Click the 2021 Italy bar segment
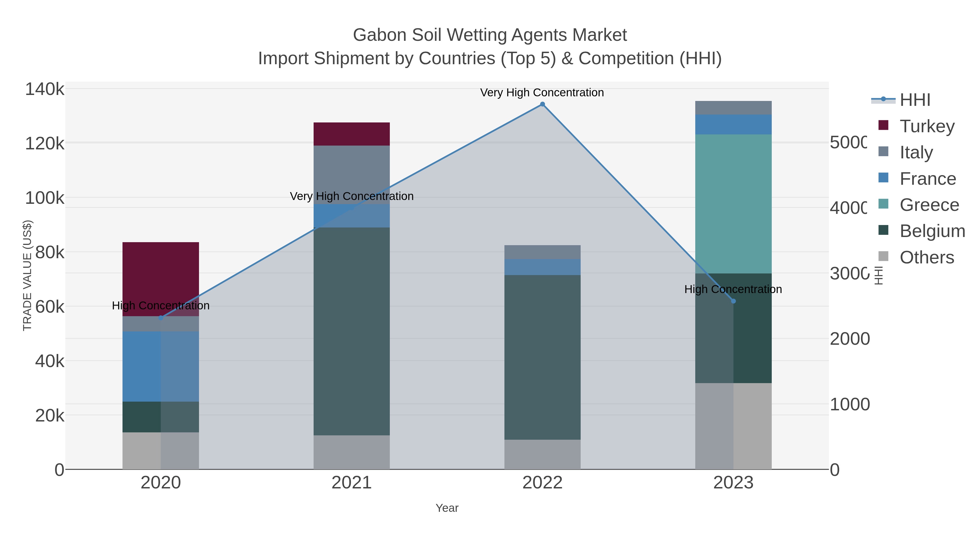Image resolution: width=980 pixels, height=551 pixels. (351, 175)
